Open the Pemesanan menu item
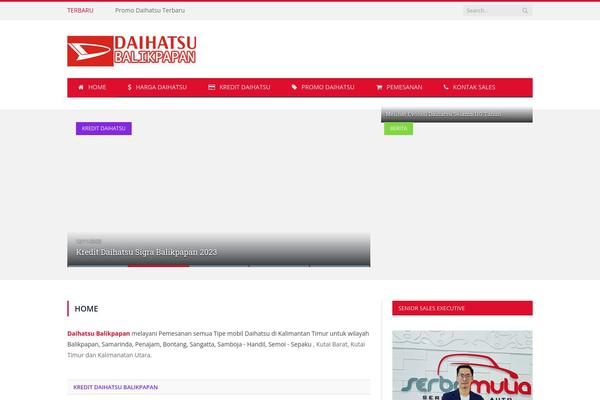The height and width of the screenshot is (400, 600). click(399, 87)
